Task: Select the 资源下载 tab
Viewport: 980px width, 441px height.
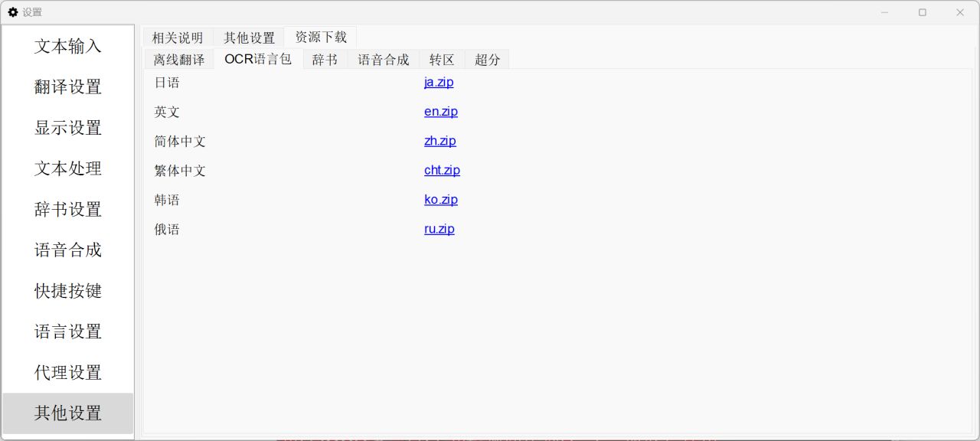Action: click(x=321, y=37)
